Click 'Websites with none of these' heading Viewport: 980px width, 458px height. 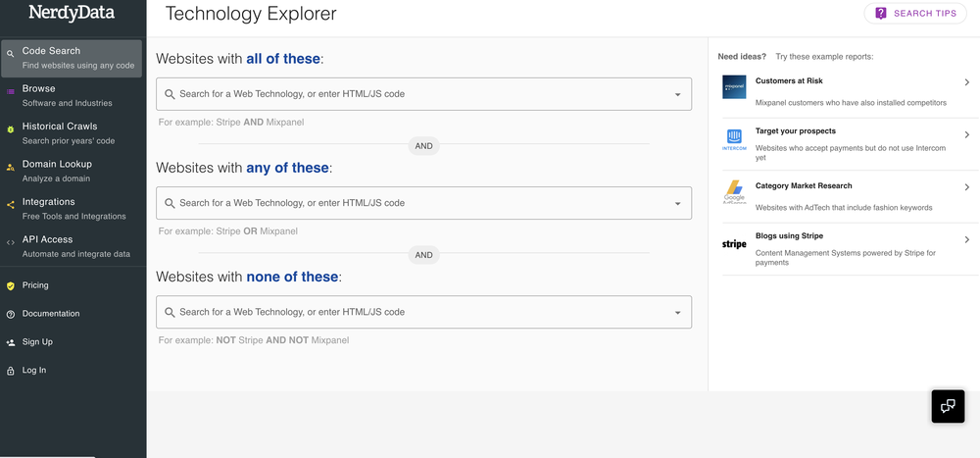click(x=249, y=277)
